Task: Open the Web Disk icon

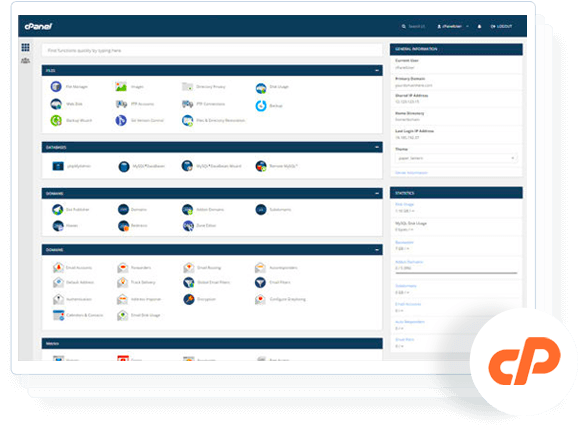Action: [x=56, y=104]
